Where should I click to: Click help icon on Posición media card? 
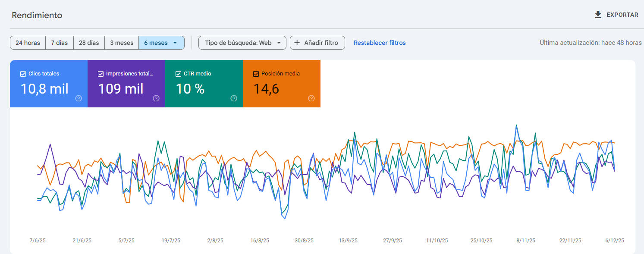click(x=311, y=98)
